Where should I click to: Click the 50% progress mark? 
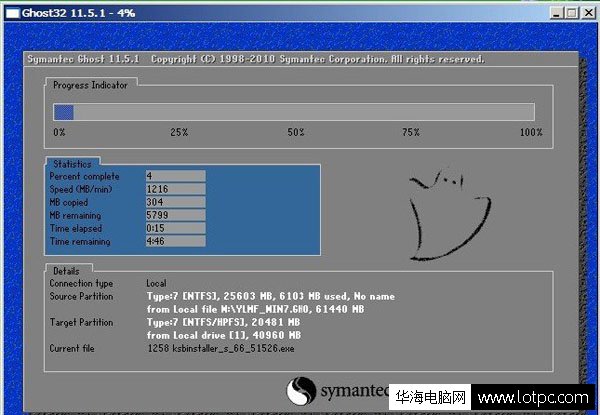[296, 132]
